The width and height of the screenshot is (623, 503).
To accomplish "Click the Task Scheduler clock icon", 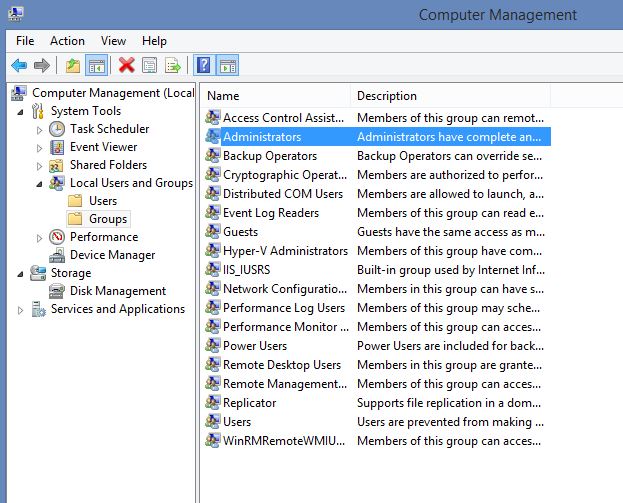I will pyautogui.click(x=57, y=129).
